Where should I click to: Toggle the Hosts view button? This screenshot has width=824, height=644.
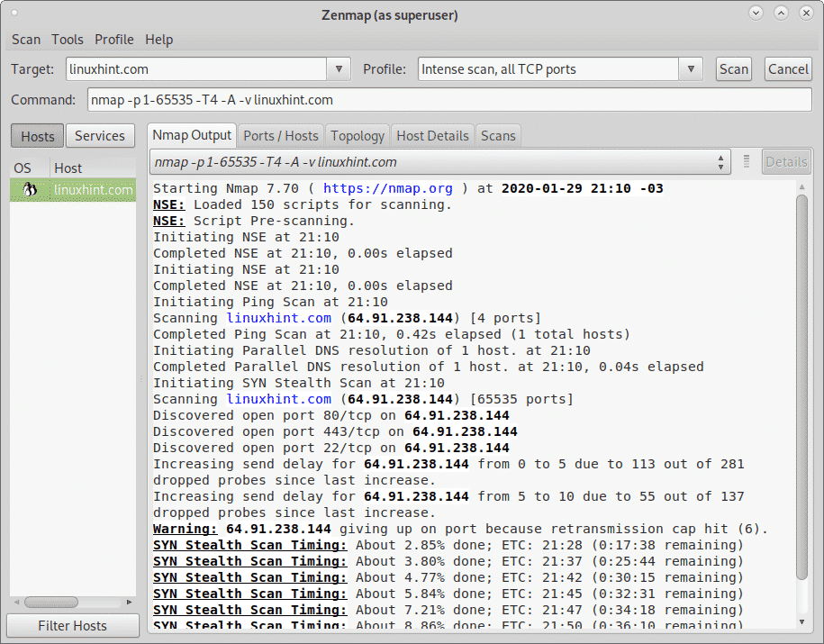(37, 136)
